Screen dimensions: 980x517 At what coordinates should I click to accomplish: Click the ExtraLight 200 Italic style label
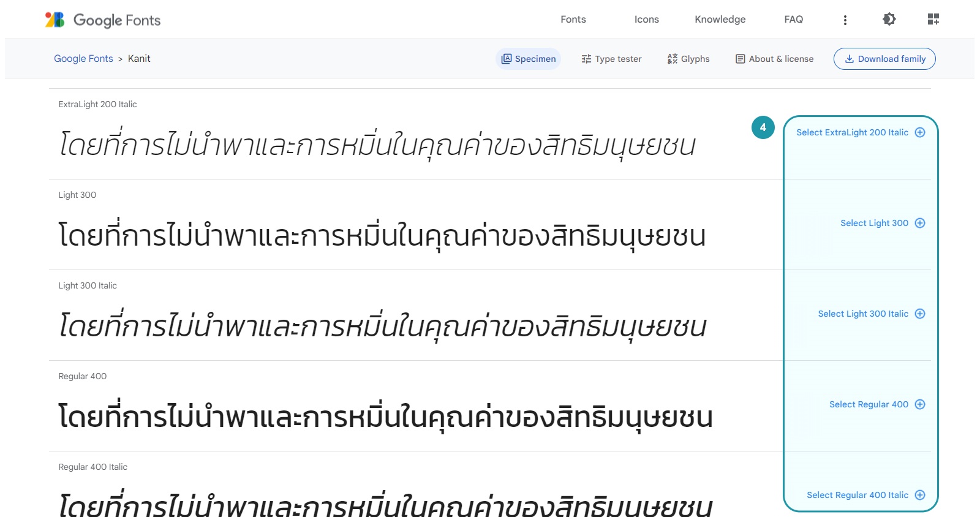point(97,104)
